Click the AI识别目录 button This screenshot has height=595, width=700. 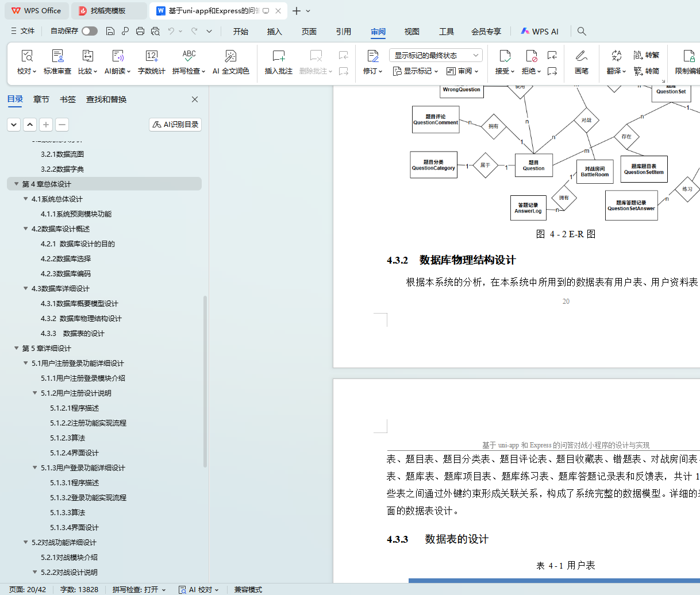(x=175, y=125)
